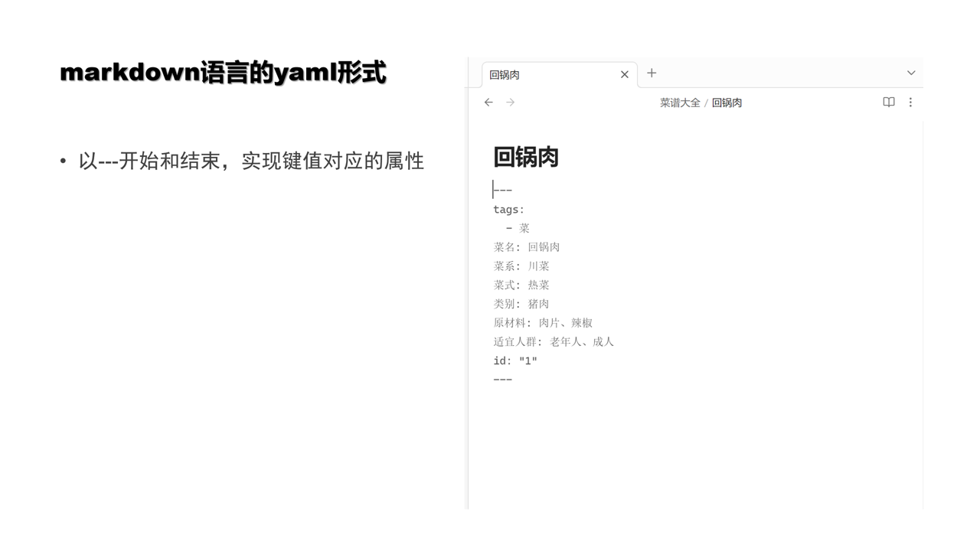The width and height of the screenshot is (980, 551).
Task: Place cursor on opening --- line
Action: click(x=503, y=190)
